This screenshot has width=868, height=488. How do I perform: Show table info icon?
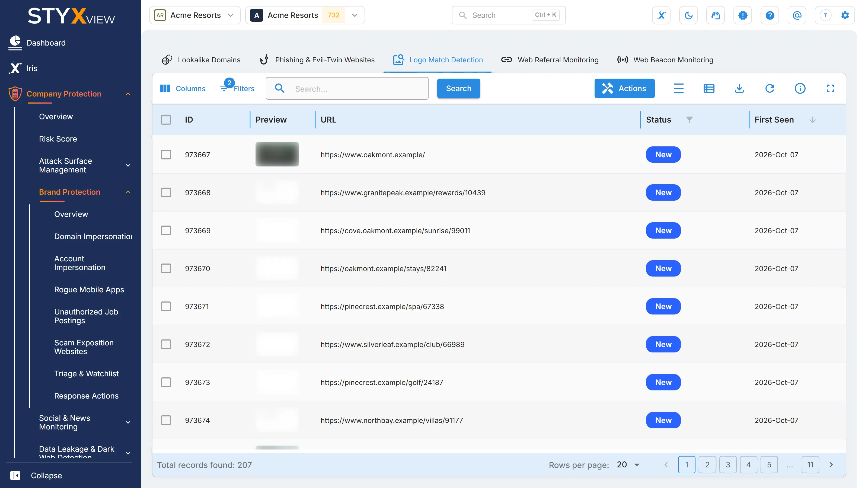click(800, 89)
